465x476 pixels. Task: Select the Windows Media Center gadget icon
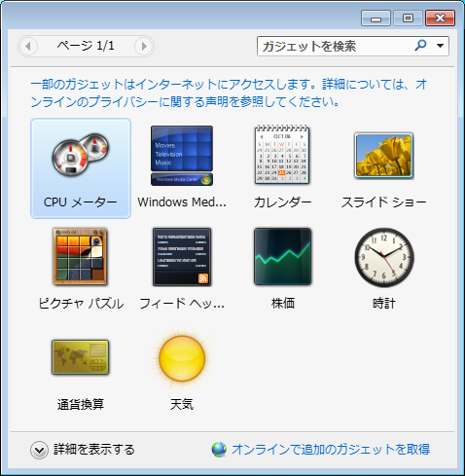[182, 156]
